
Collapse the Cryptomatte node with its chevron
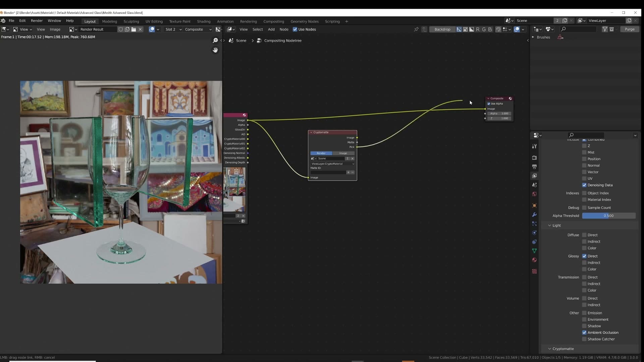pos(311,132)
